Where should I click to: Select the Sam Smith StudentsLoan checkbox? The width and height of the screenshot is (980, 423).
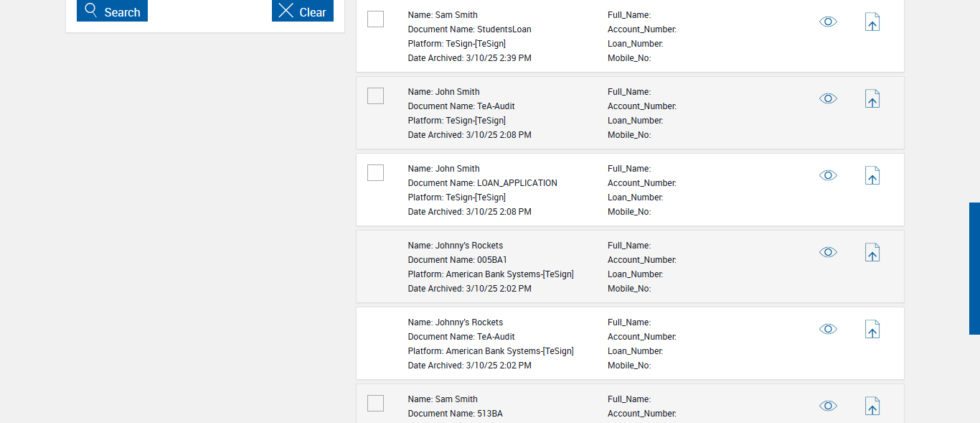(375, 19)
